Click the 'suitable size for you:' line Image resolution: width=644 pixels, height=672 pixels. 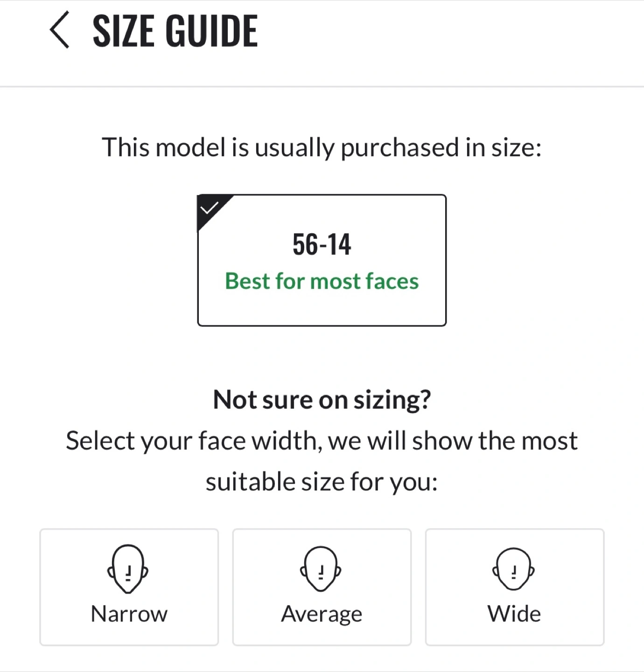(322, 482)
